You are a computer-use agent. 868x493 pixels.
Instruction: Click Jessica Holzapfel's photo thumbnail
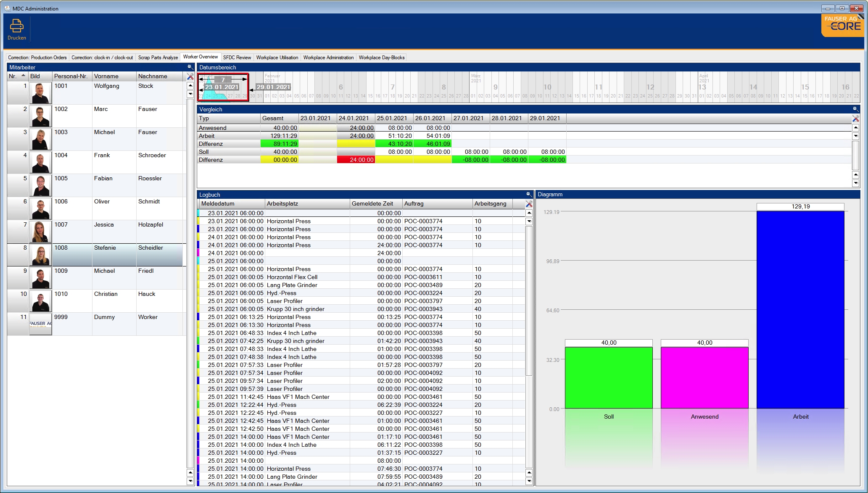click(40, 232)
